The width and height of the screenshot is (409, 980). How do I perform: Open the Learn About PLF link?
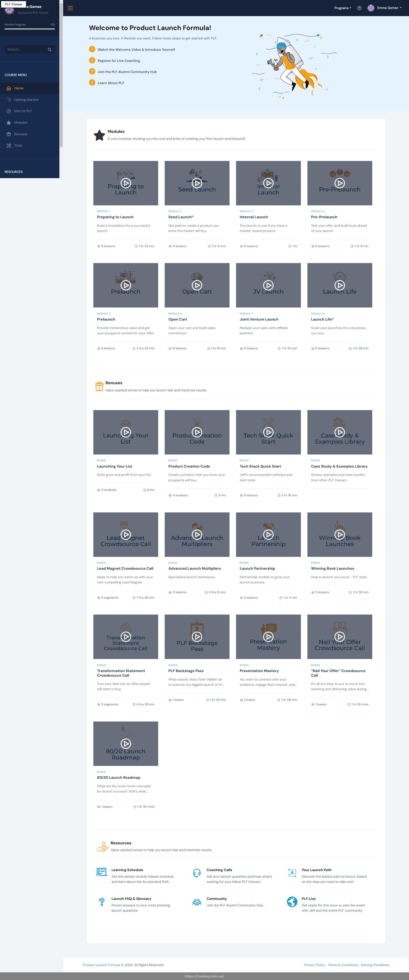[111, 83]
